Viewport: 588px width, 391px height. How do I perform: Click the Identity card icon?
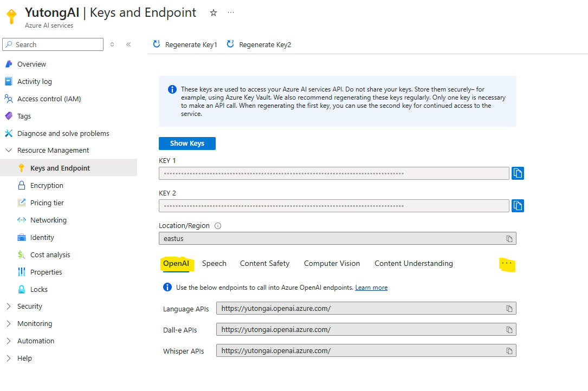22,237
